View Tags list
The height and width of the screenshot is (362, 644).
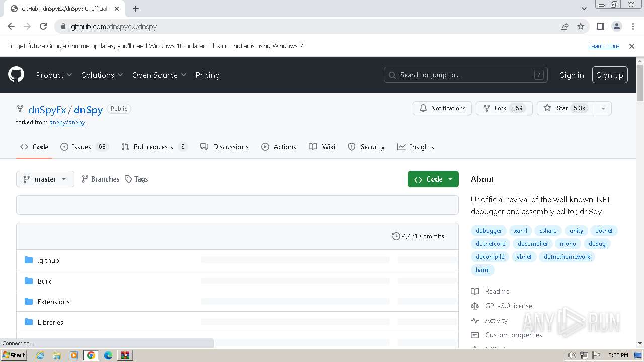tap(136, 179)
